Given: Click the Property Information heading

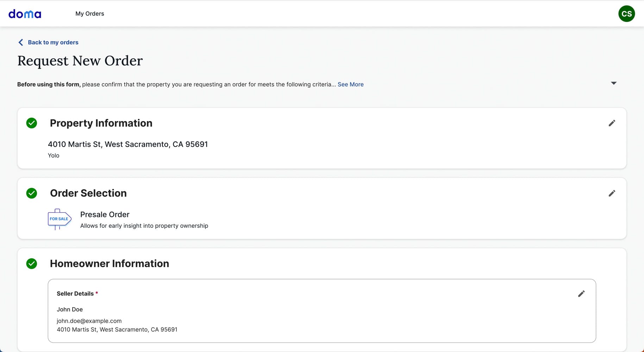Looking at the screenshot, I should pyautogui.click(x=101, y=123).
